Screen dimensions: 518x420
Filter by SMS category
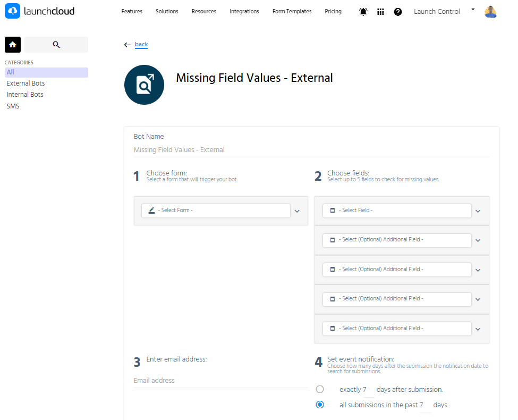click(x=13, y=106)
